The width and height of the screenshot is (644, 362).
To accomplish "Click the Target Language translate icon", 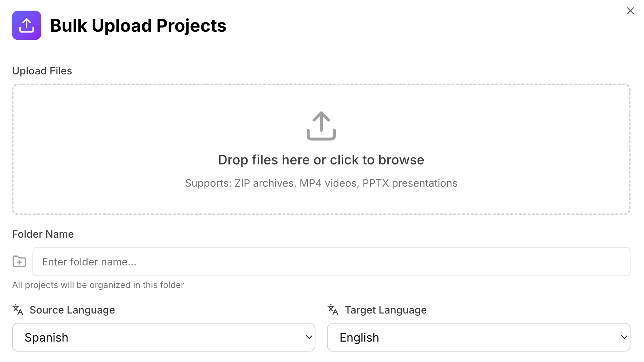I will pyautogui.click(x=333, y=310).
